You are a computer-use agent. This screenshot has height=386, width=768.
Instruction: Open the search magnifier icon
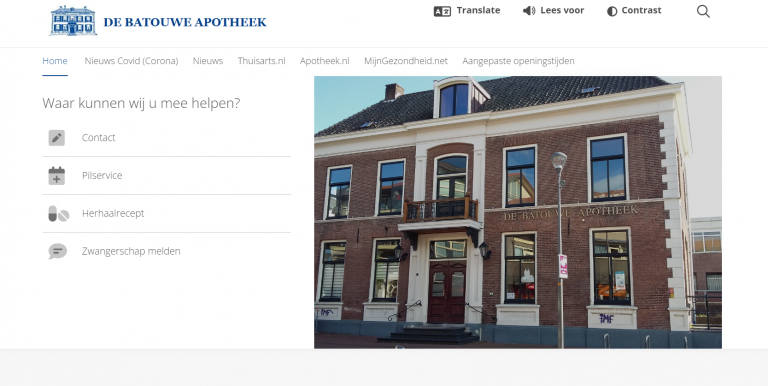(703, 11)
